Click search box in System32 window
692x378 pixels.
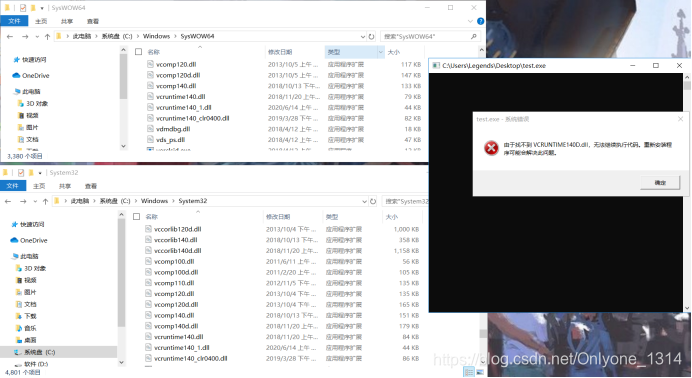[405, 201]
